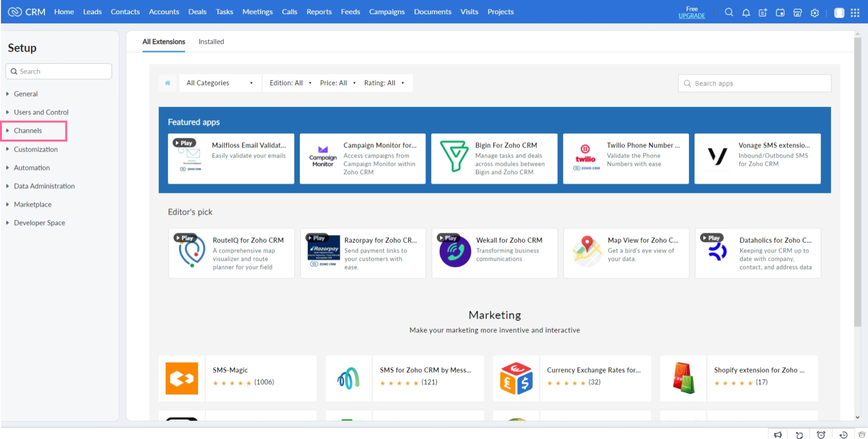Open the sticky notes icon in bottom bar
The height and width of the screenshot is (439, 868).
(799, 435)
